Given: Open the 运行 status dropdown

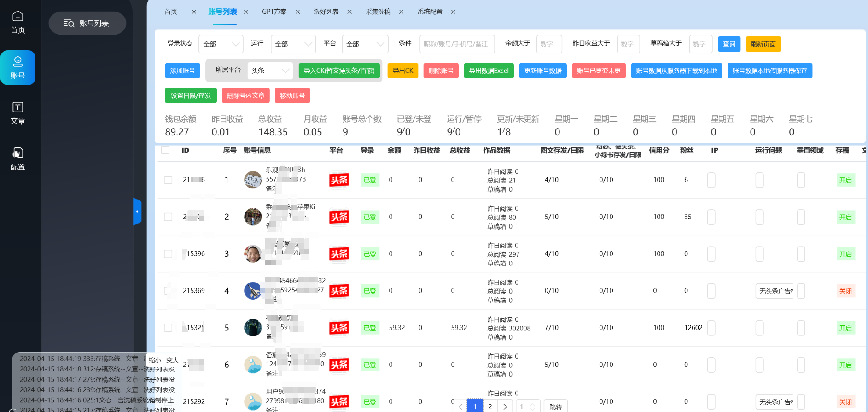Looking at the screenshot, I should coord(293,44).
